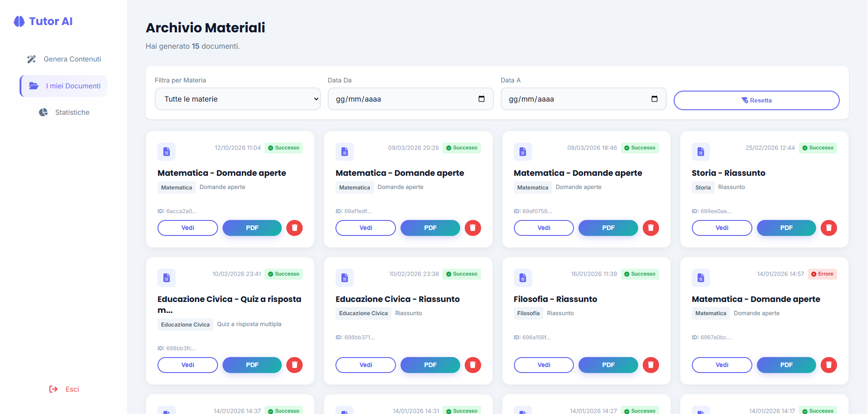Click the text Hai generato 15 documenti

tap(193, 46)
